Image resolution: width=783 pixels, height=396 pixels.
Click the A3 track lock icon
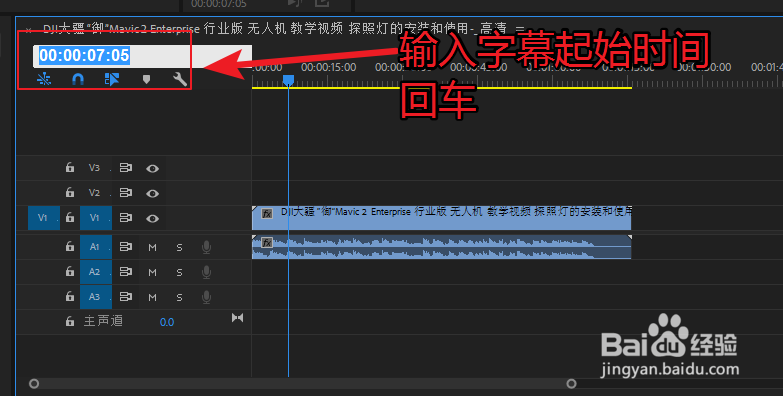point(70,297)
